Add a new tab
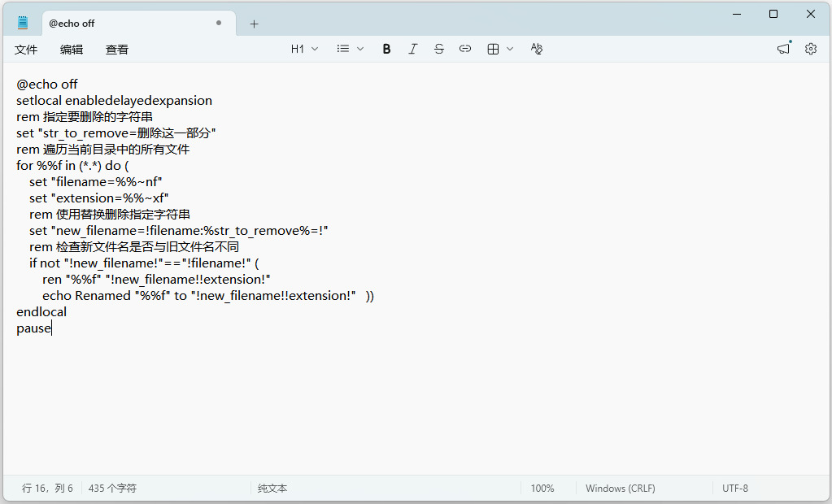 pyautogui.click(x=255, y=24)
